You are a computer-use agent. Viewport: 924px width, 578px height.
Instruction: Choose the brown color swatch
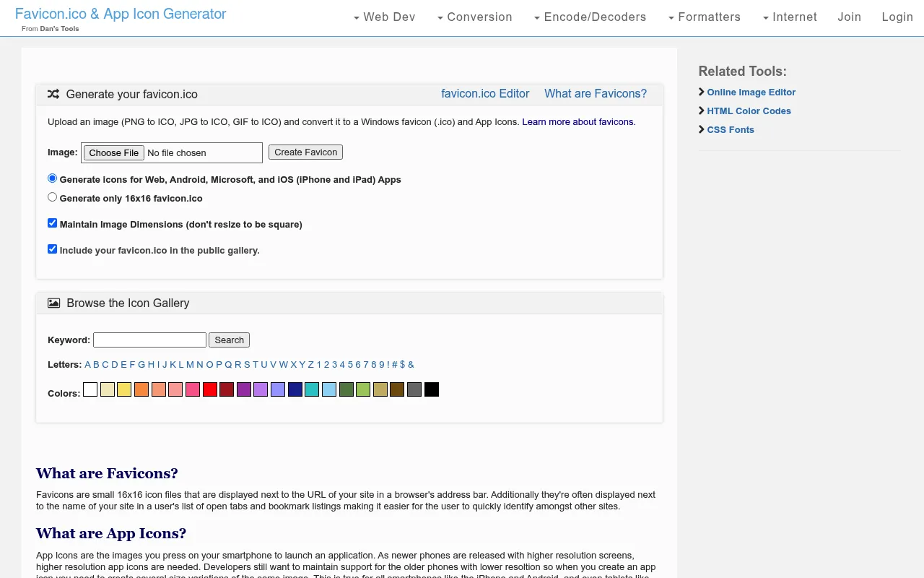(397, 389)
